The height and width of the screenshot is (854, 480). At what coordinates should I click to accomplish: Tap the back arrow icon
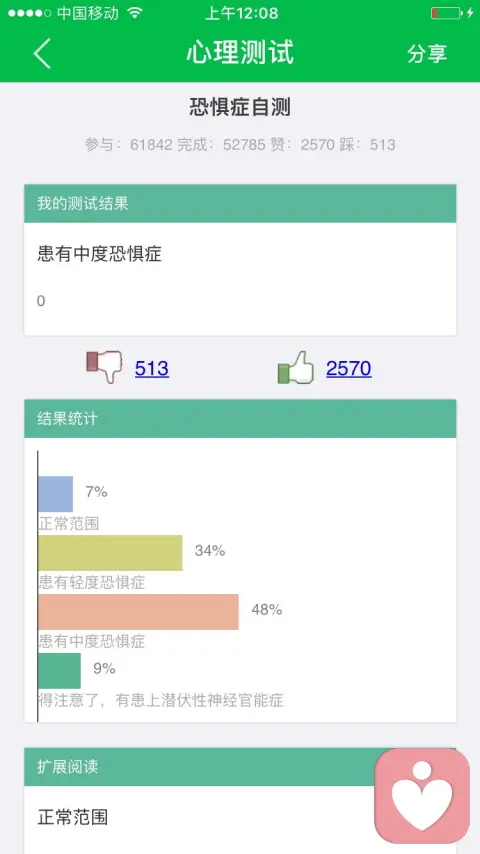click(x=42, y=53)
